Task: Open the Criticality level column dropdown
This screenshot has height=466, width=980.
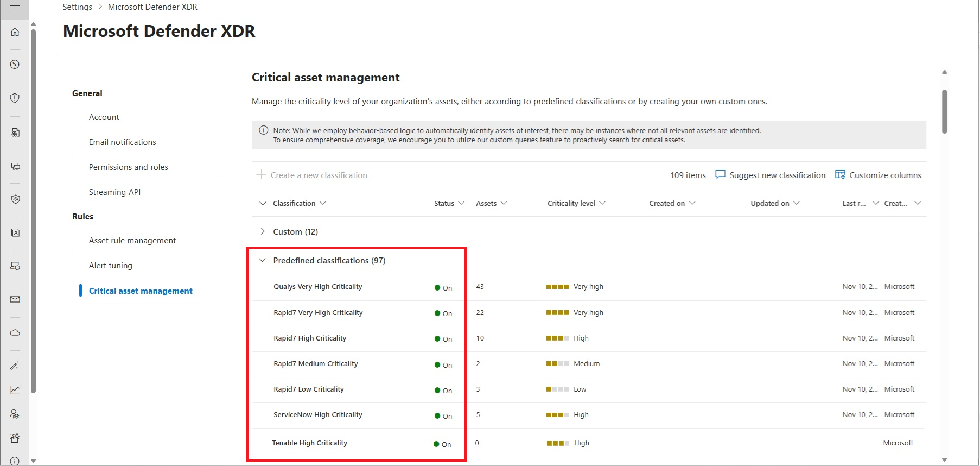Action: point(602,203)
